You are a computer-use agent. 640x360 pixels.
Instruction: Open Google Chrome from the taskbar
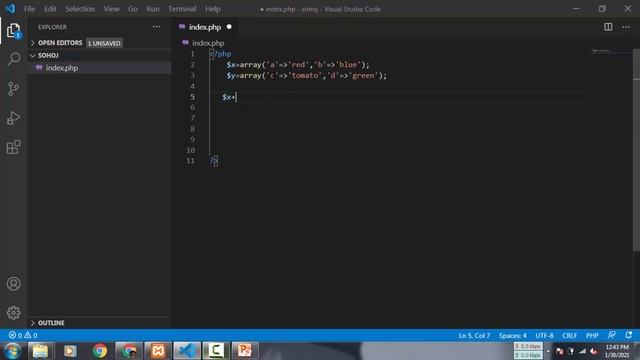click(x=100, y=351)
